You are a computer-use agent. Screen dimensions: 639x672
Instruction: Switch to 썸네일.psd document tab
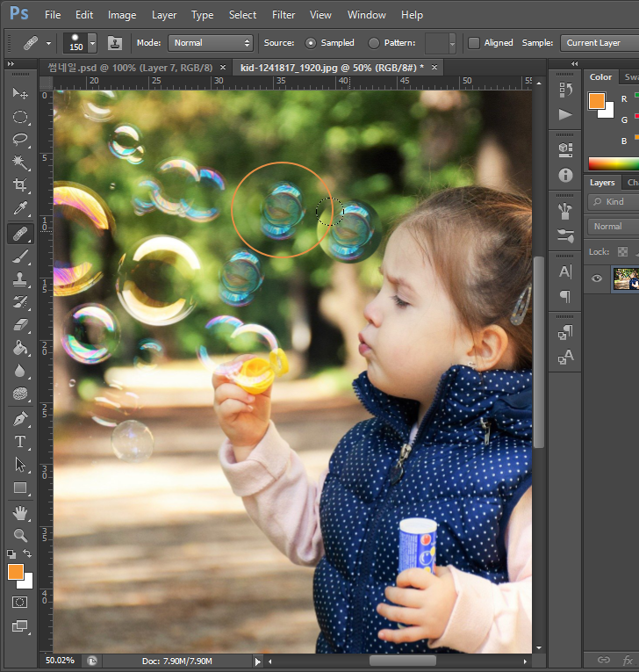pyautogui.click(x=130, y=68)
